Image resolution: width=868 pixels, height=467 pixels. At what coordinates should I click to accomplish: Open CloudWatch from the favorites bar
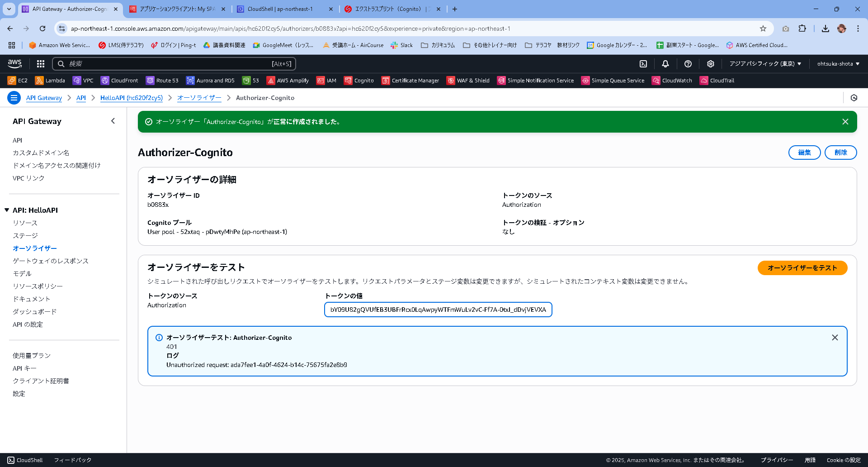672,81
